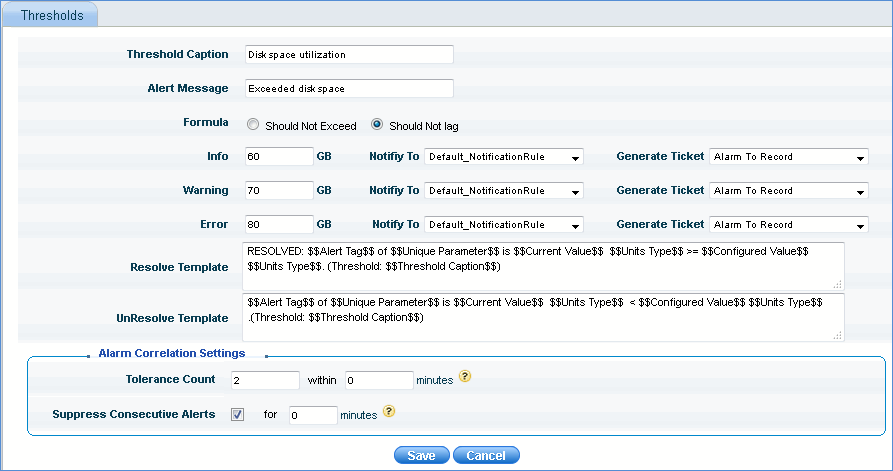Switch to the Thresholds tab
Screen dimensions: 893x471
pyautogui.click(x=52, y=15)
